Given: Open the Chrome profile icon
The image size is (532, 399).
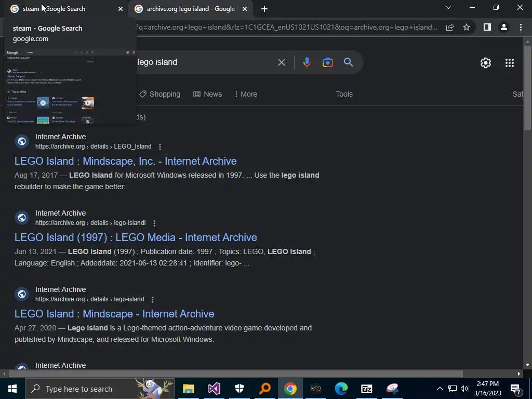Looking at the screenshot, I should (x=504, y=27).
